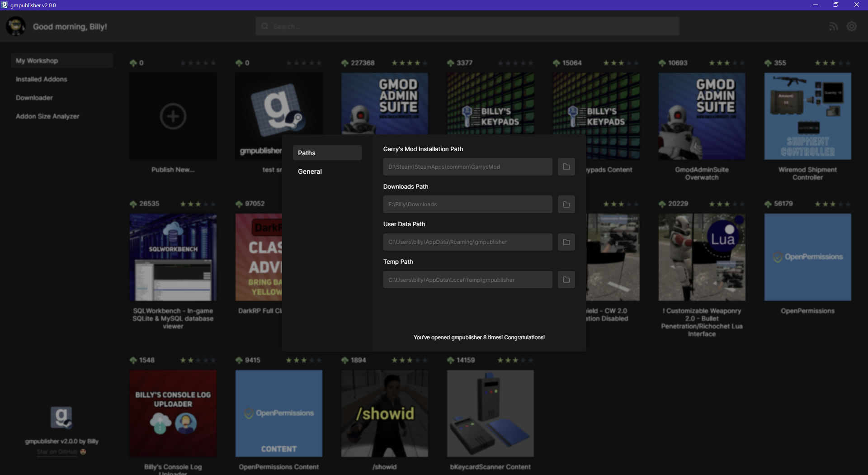The image size is (868, 475).
Task: Open the Downloader section in the sidebar
Action: 33,97
